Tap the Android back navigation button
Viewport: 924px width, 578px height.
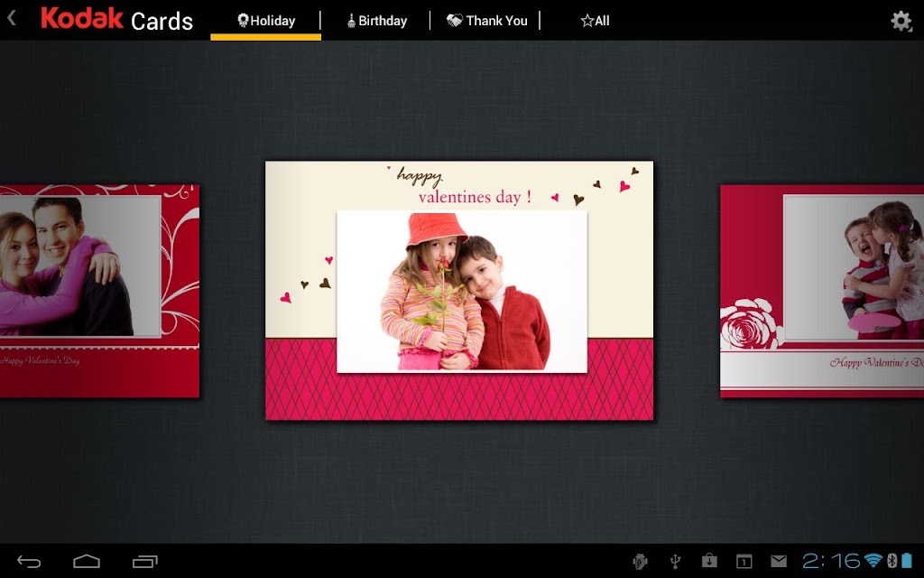tap(29, 562)
